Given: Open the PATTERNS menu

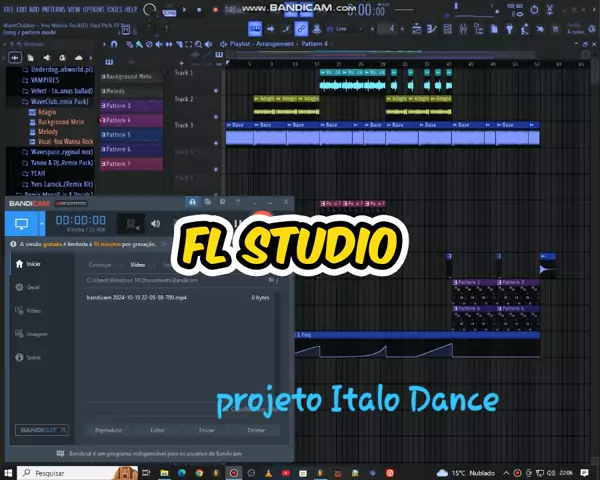Looking at the screenshot, I should pyautogui.click(x=53, y=9).
